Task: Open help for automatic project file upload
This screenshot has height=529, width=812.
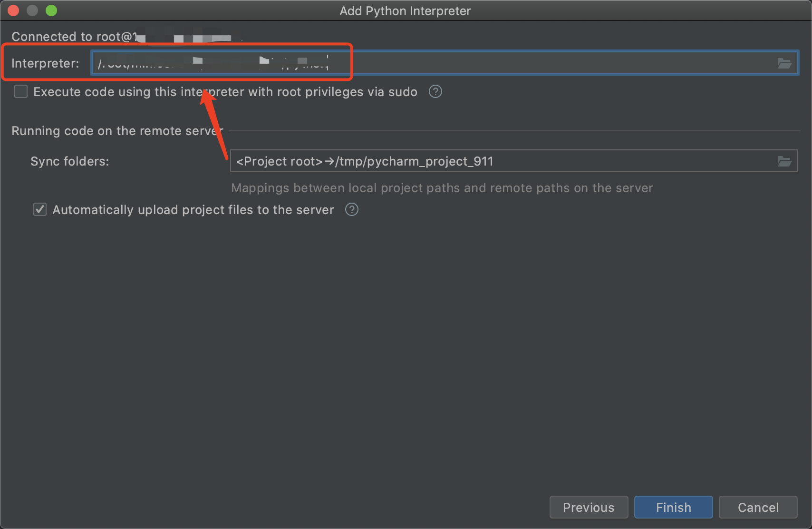Action: [351, 209]
